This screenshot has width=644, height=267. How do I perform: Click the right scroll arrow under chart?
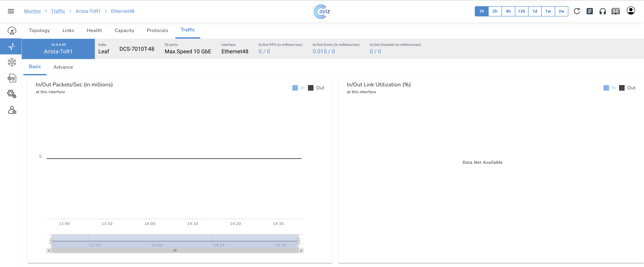tap(301, 251)
